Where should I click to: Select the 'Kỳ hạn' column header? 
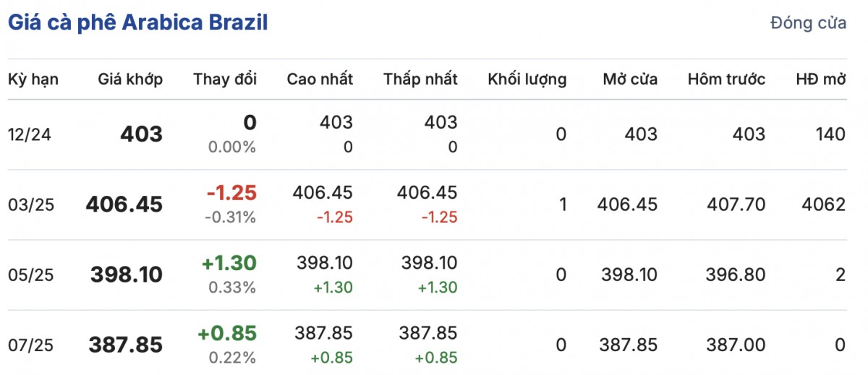click(33, 79)
